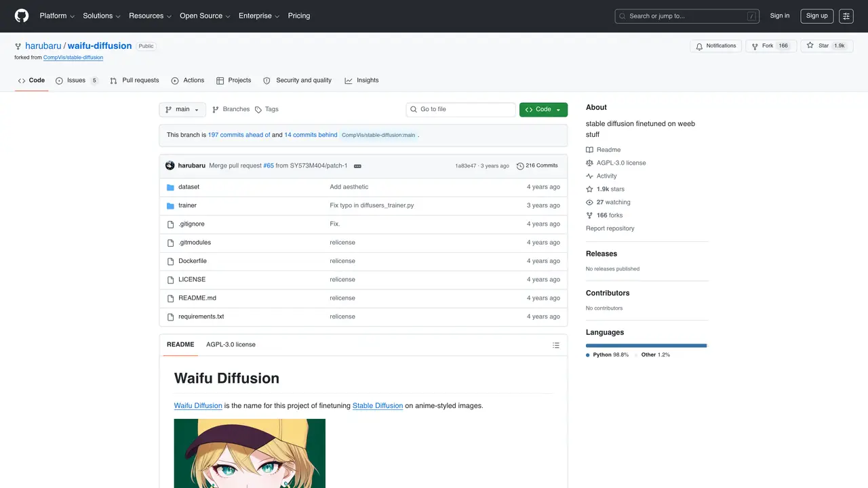Click the branch icon next to Branches
Screen dimensions: 868x488
[x=216, y=110]
